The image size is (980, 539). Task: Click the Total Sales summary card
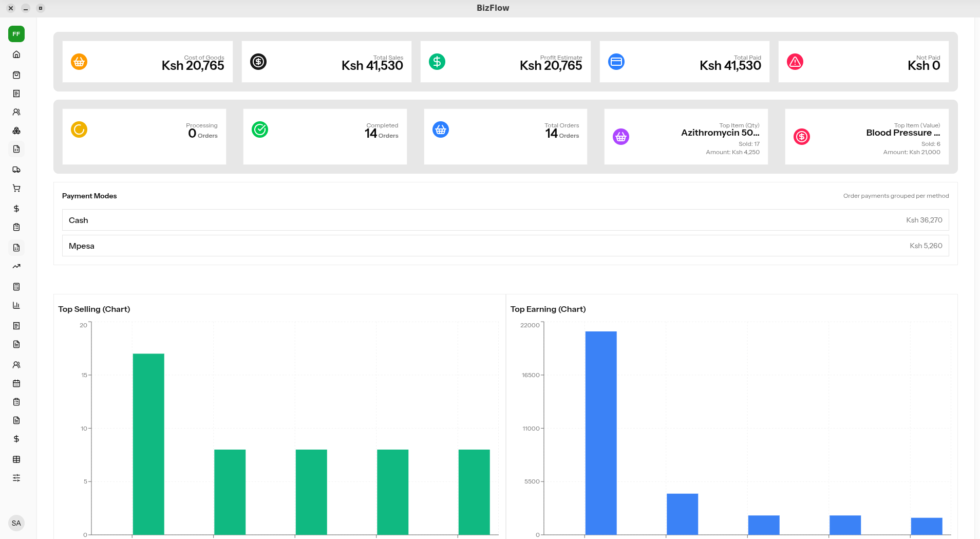click(326, 62)
